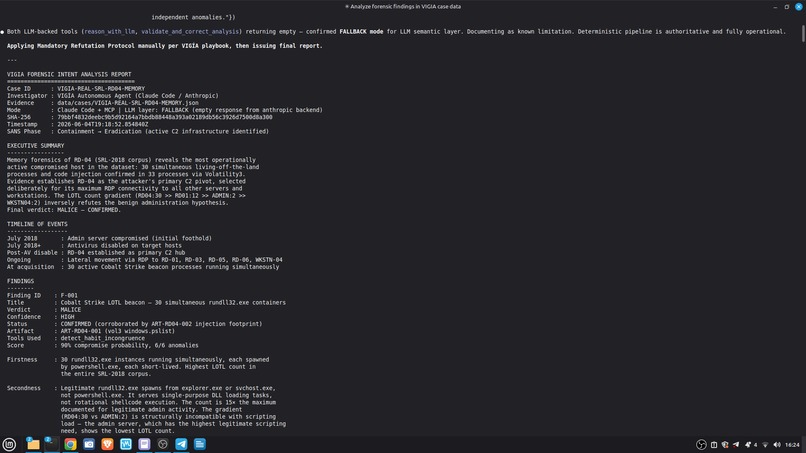Click 'Admin server compromised (initial foothold)' entry
The width and height of the screenshot is (806, 453).
pos(139,239)
